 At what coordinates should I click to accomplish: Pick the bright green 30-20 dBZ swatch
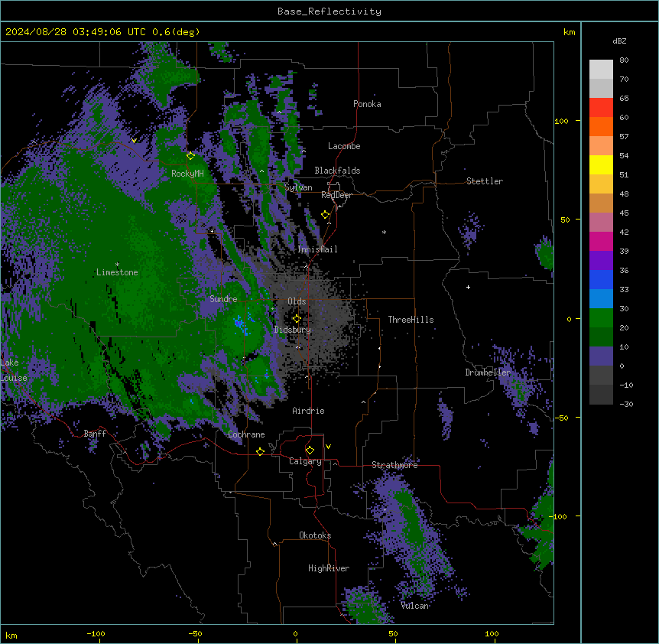coord(601,318)
